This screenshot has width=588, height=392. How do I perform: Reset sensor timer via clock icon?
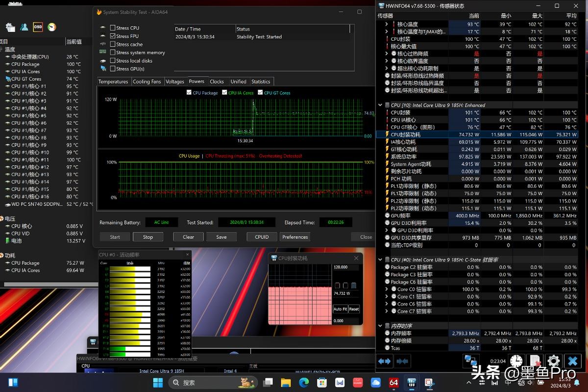coord(515,362)
